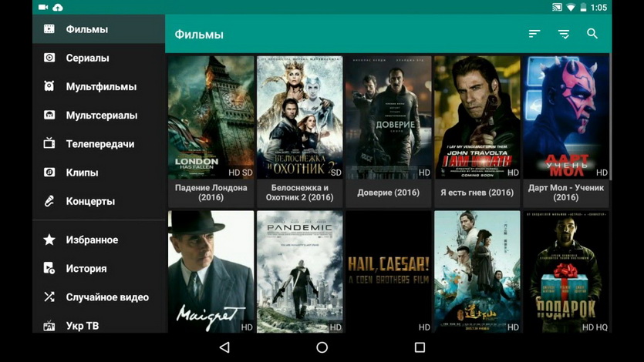Tap title Дарт Мол - Ученик (2016)
Viewport: 644px width, 362px height.
tap(566, 193)
